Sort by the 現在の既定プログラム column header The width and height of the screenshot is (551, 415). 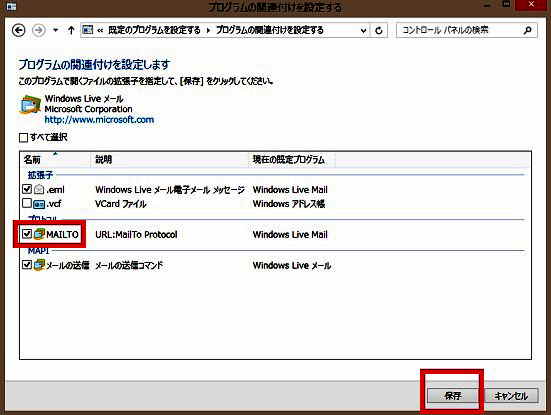[x=292, y=160]
